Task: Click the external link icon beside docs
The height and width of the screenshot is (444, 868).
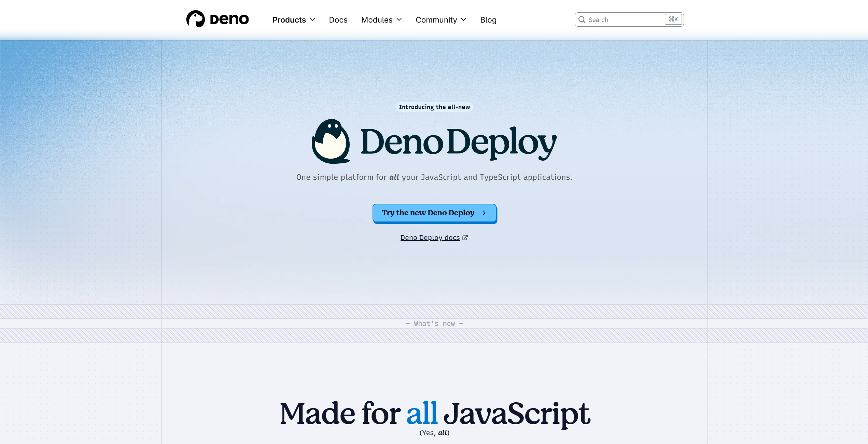Action: [465, 238]
